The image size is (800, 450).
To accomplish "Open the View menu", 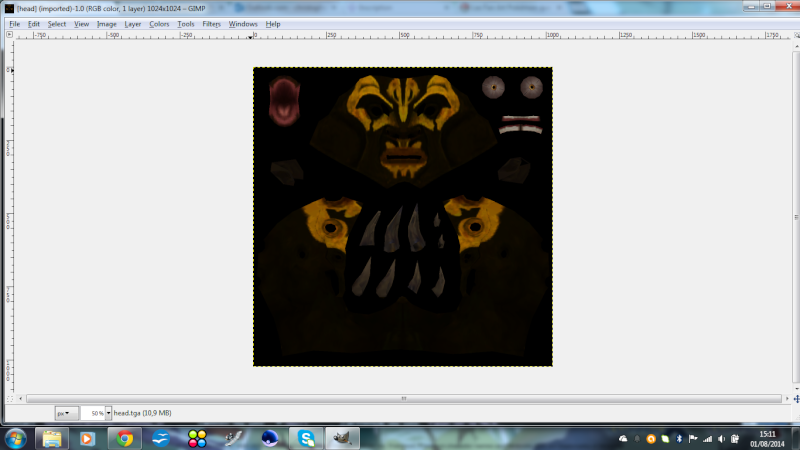I will pyautogui.click(x=81, y=24).
